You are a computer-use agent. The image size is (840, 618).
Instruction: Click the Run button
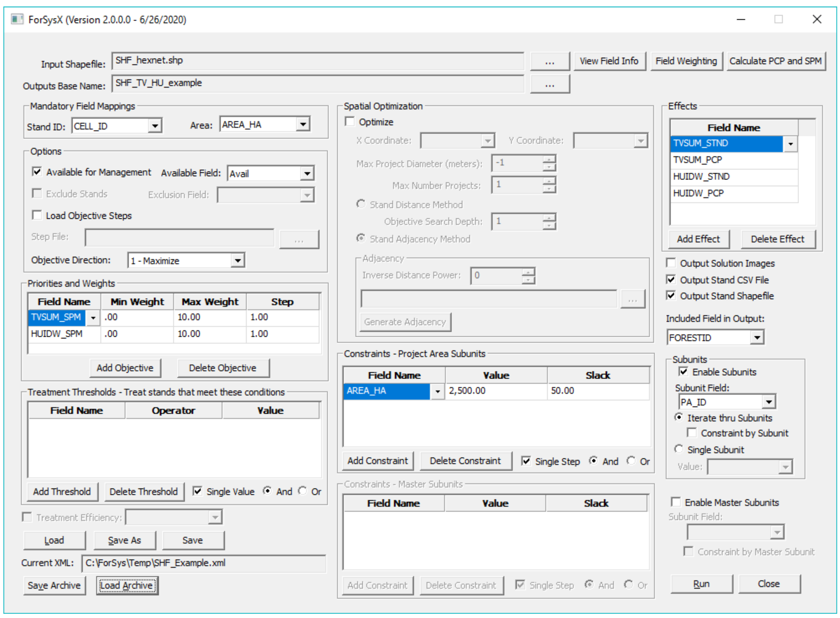point(702,584)
